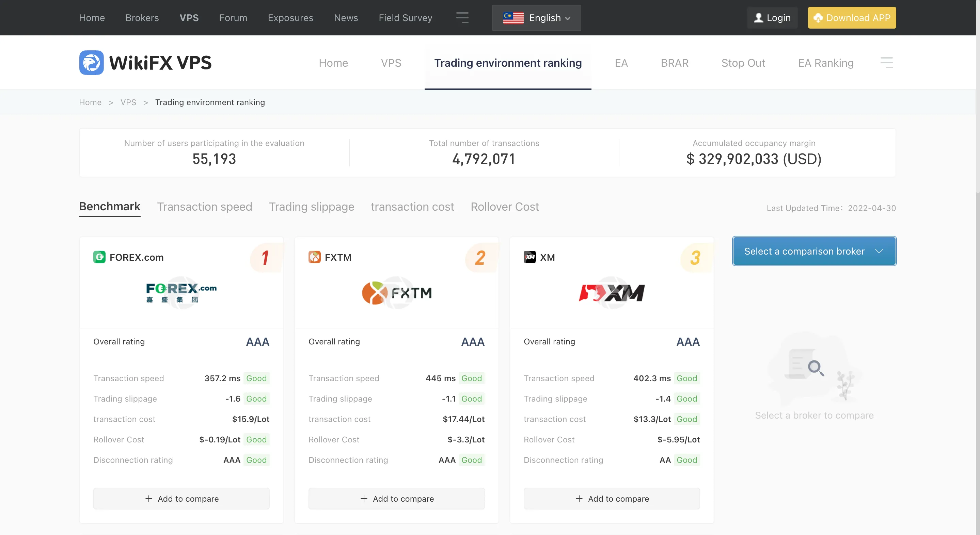Add FOREX.com to compare

(181, 499)
